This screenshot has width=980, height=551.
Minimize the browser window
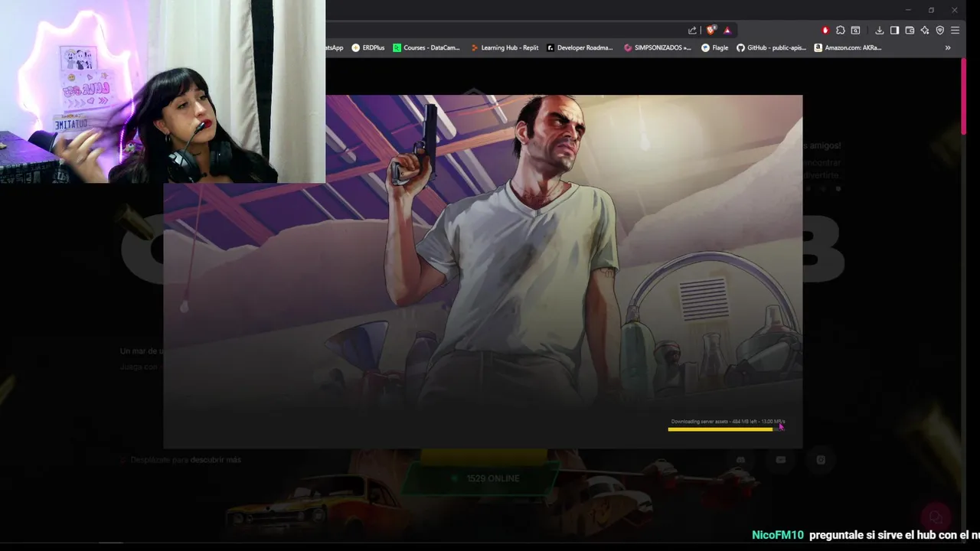tap(908, 10)
